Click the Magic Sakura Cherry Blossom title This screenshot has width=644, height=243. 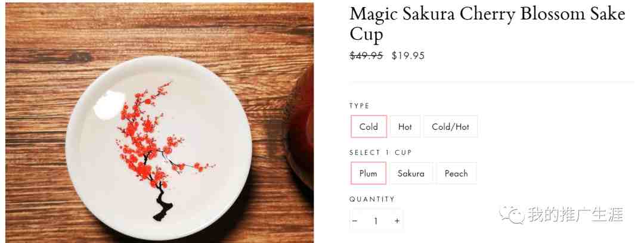click(x=487, y=24)
